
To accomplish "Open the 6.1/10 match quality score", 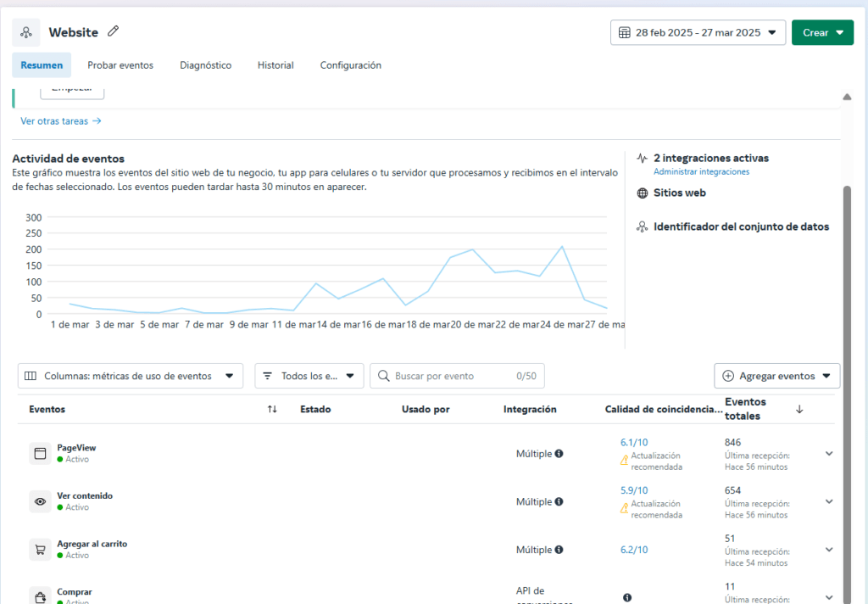I will [634, 442].
